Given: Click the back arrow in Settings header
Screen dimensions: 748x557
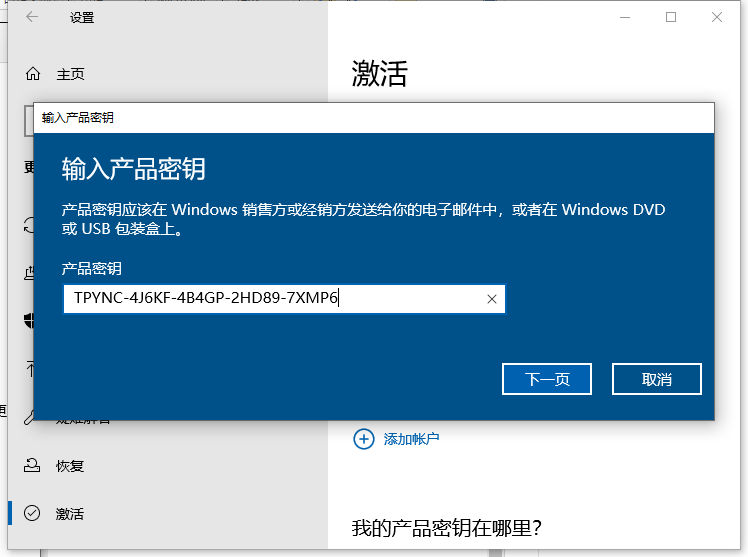Looking at the screenshot, I should tap(32, 17).
